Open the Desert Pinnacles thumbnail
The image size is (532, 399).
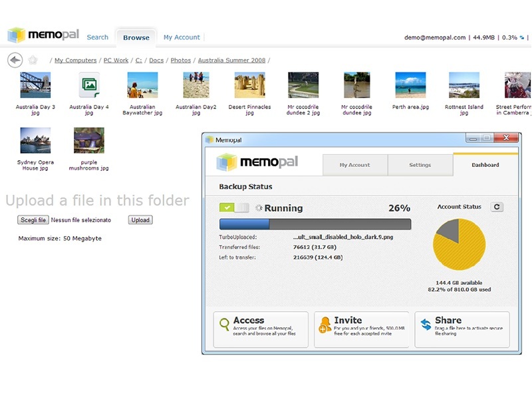click(250, 85)
